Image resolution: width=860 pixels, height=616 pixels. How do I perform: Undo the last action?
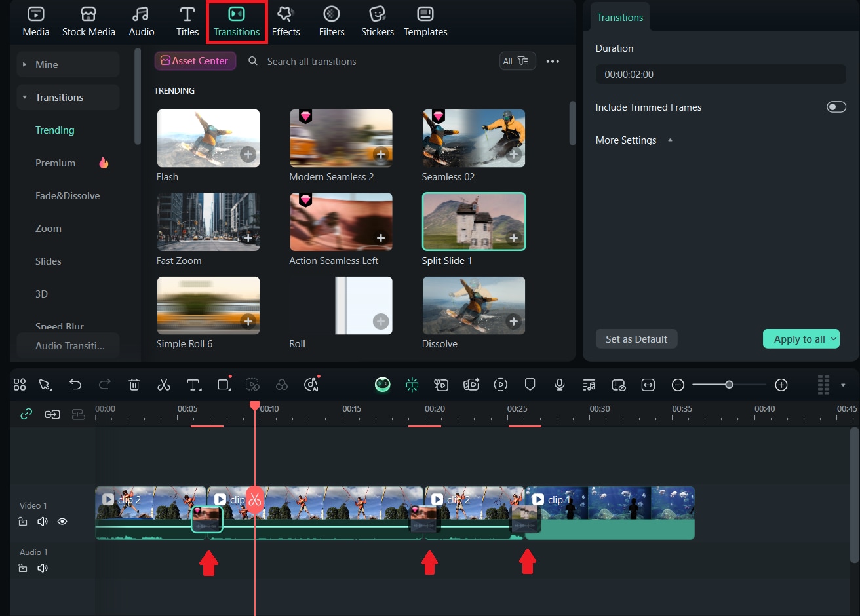(x=75, y=385)
